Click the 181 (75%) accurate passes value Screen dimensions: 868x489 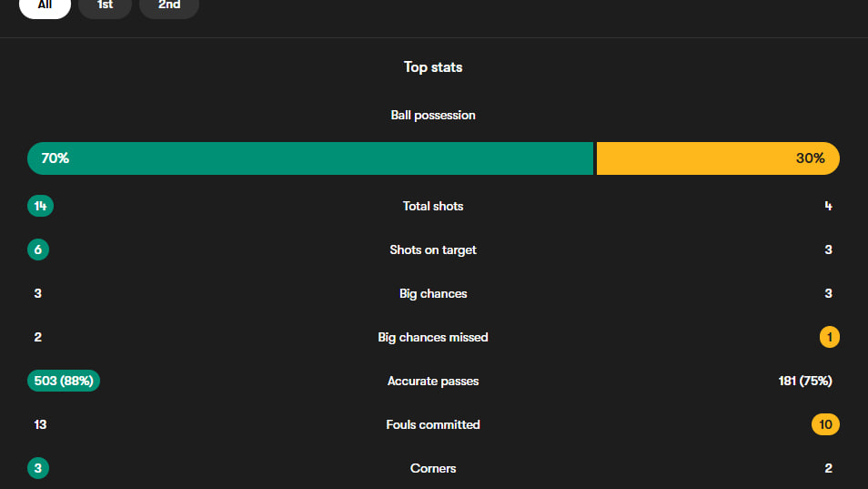(799, 382)
